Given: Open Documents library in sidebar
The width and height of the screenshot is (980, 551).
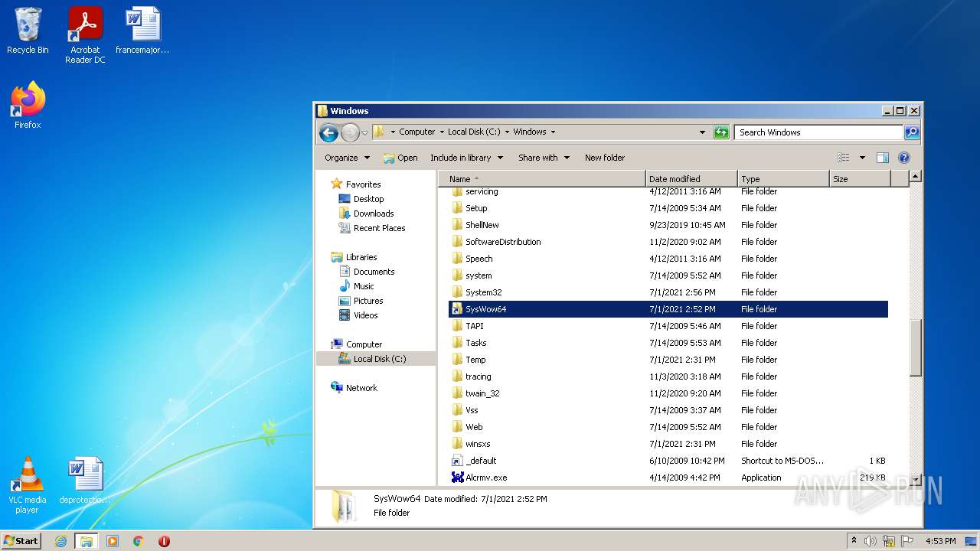Looking at the screenshot, I should 374,272.
